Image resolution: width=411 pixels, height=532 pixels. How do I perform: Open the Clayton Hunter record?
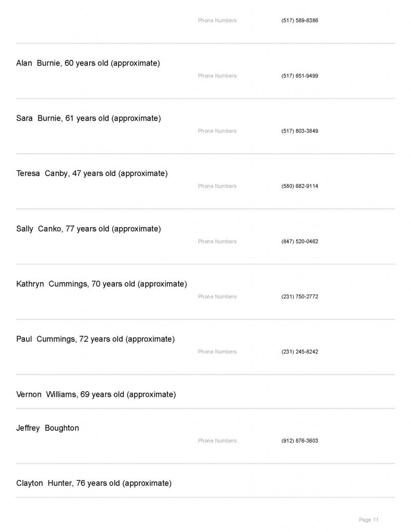click(94, 483)
